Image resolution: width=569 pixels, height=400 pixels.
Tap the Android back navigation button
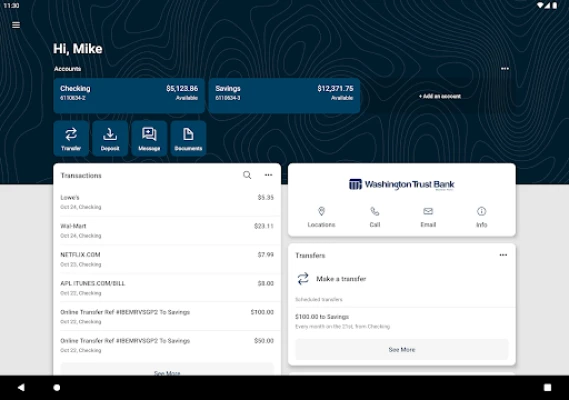(x=21, y=388)
